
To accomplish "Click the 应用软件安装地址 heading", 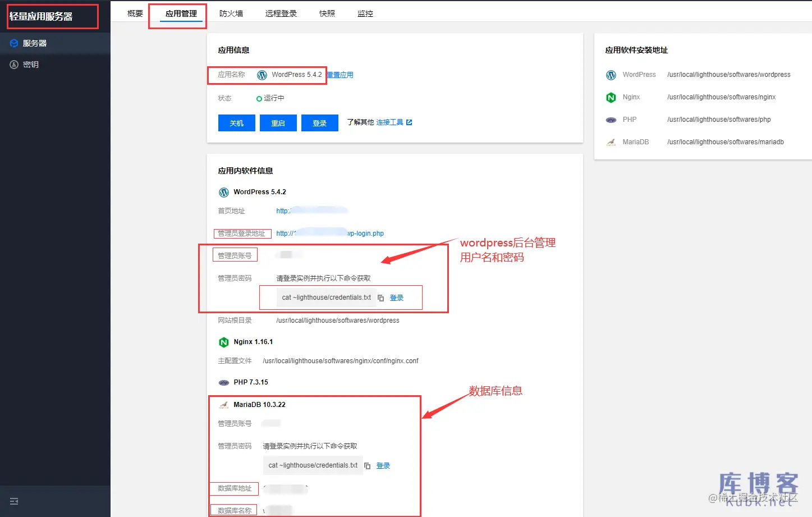I will (x=636, y=50).
